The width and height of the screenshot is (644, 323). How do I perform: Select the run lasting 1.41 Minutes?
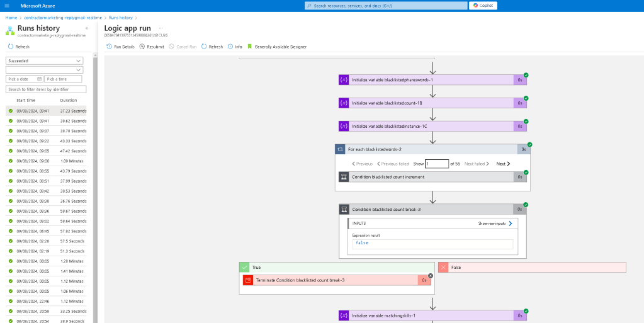[x=46, y=271]
